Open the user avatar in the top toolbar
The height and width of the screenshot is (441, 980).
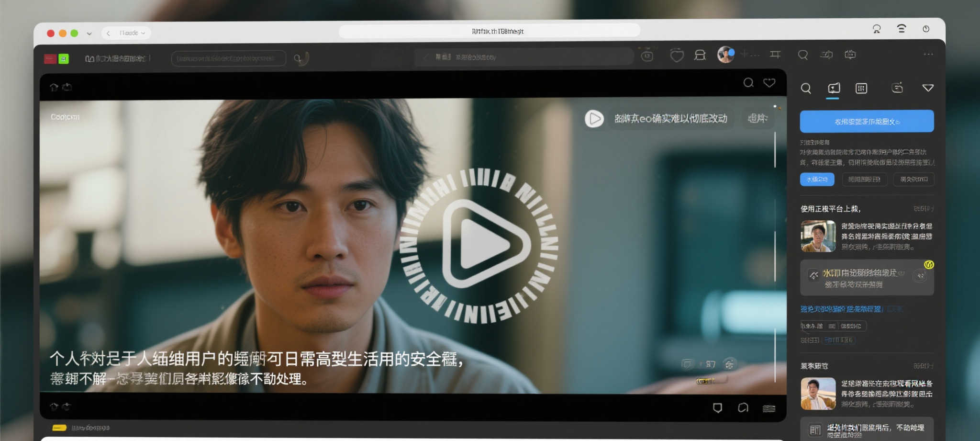tap(725, 55)
